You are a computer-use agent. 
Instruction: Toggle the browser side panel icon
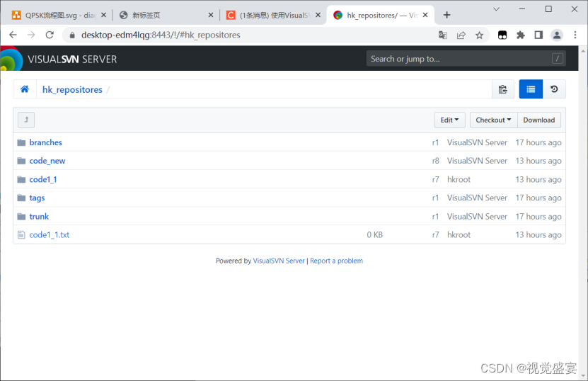coord(539,35)
